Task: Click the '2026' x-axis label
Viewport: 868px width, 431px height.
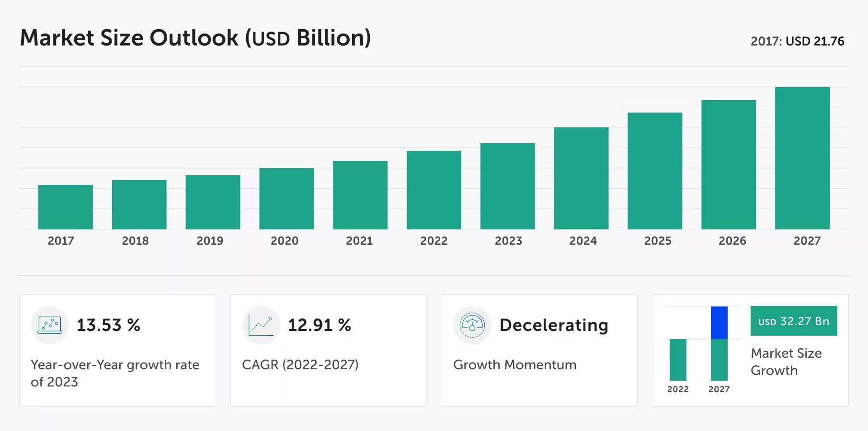Action: (x=732, y=241)
